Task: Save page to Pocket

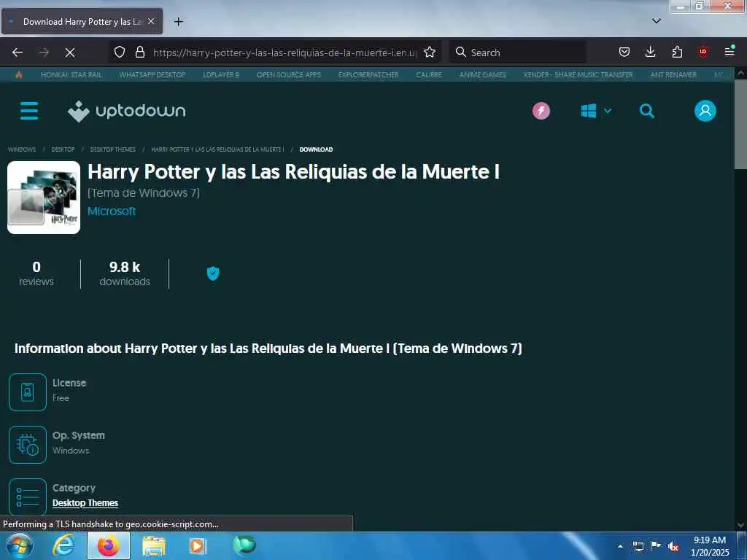Action: pos(624,52)
